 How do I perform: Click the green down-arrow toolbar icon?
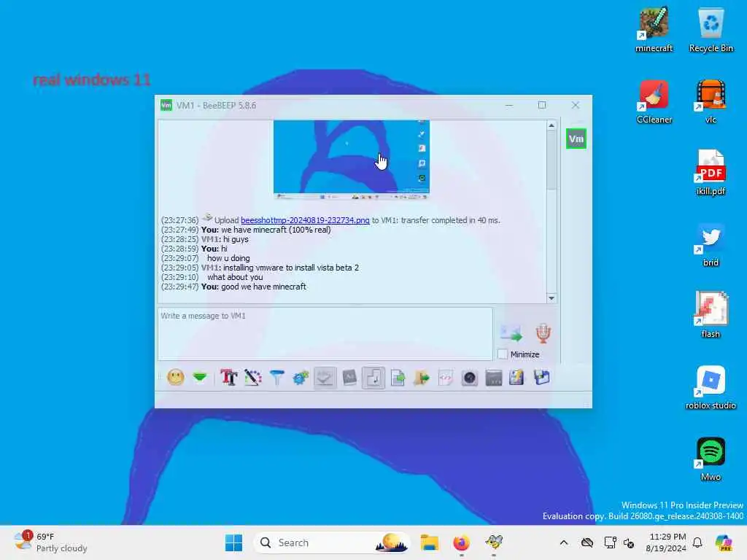[200, 378]
